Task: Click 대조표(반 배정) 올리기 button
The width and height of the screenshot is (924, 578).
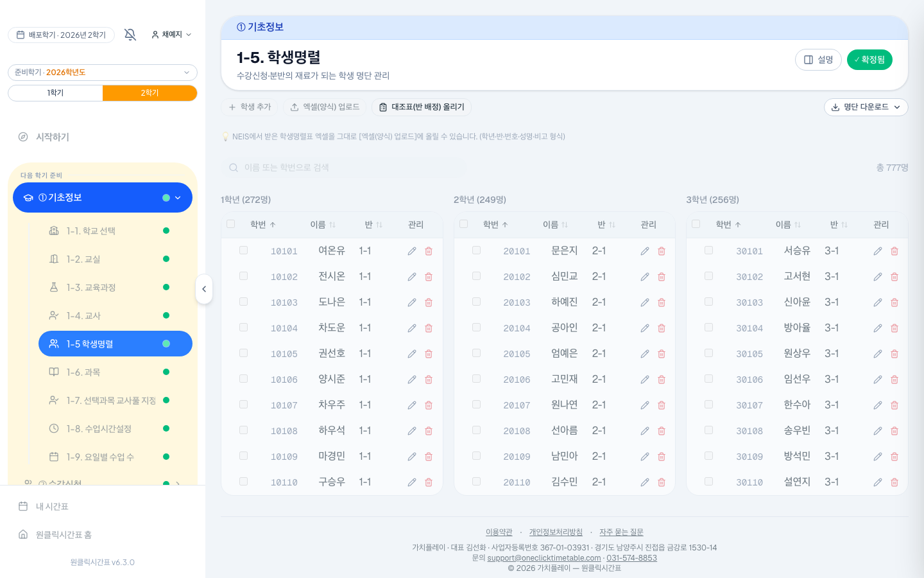Action: (x=422, y=107)
